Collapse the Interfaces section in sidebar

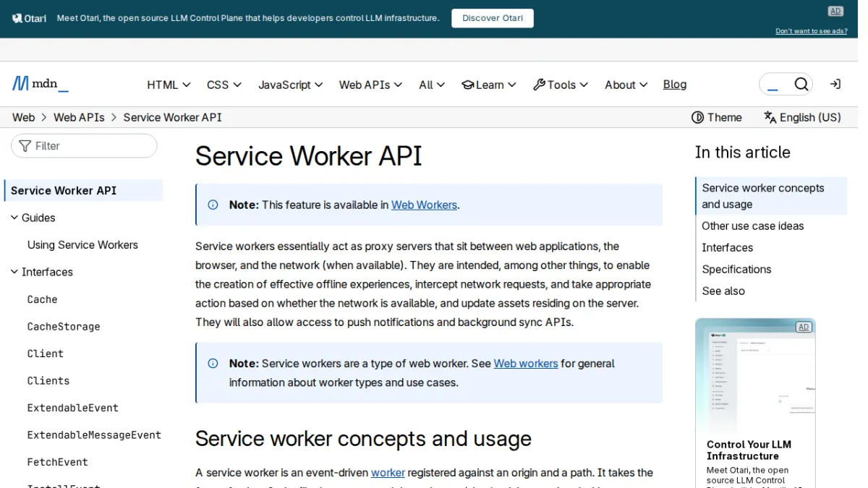point(41,272)
